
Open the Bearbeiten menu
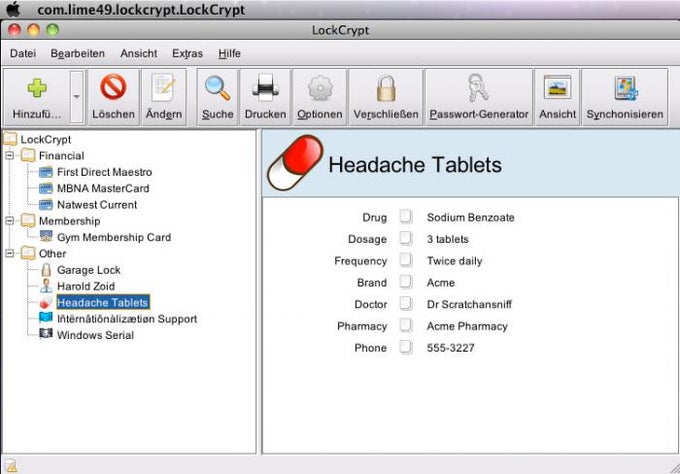pyautogui.click(x=78, y=53)
